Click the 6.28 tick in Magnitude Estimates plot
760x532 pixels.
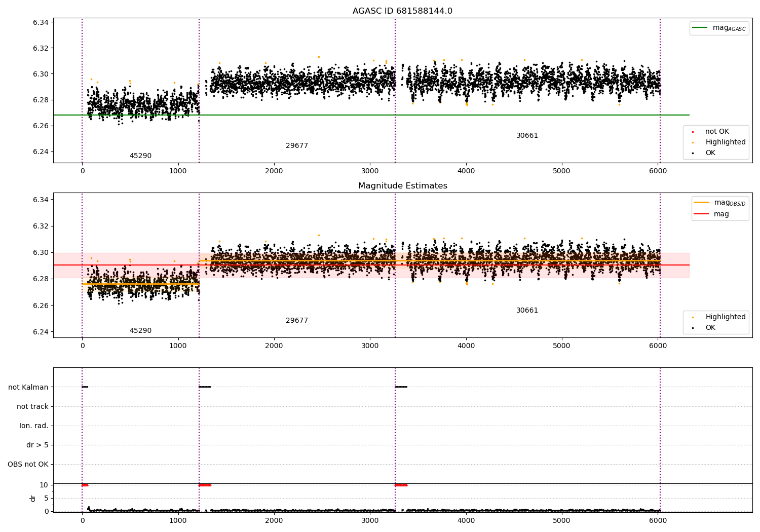point(41,279)
